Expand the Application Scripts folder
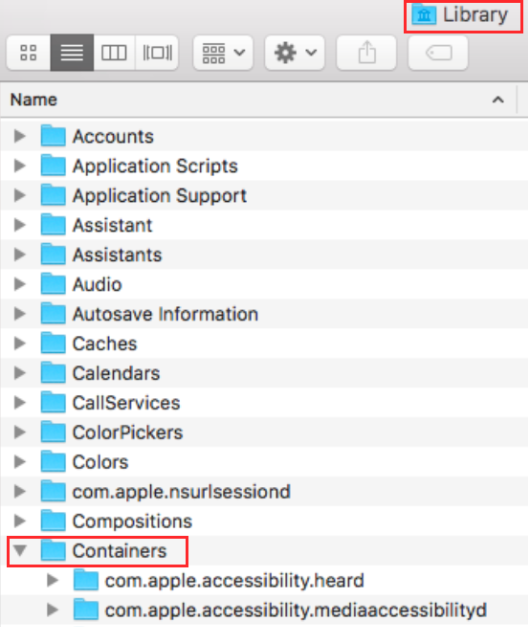The width and height of the screenshot is (528, 627). coord(20,166)
